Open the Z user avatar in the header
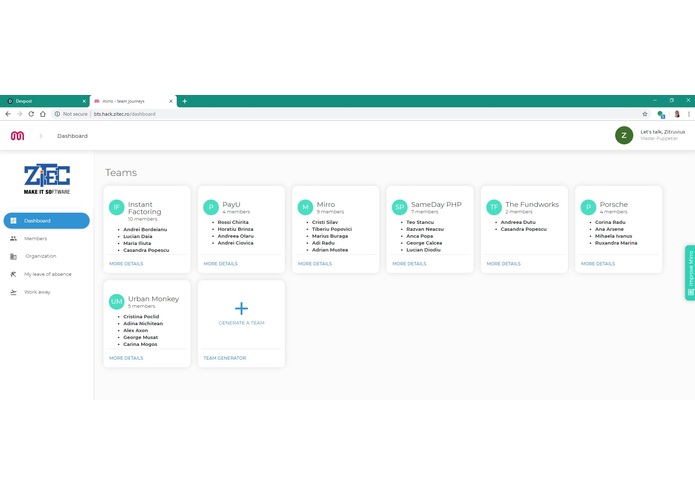695x494 pixels. (624, 136)
